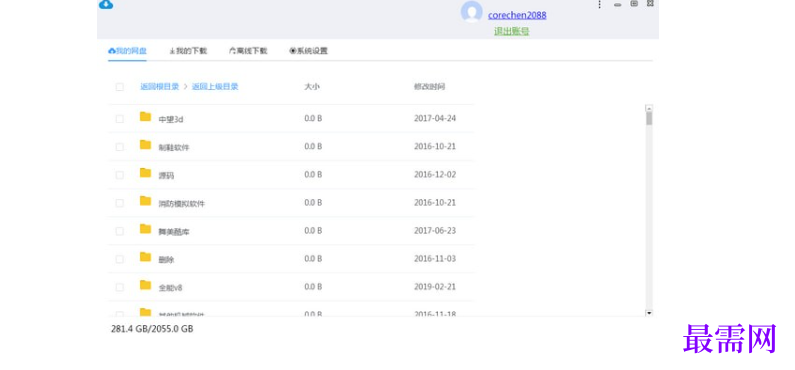The width and height of the screenshot is (795, 370).
Task: Click the folder icon for 舞美酷库
Action: click(x=146, y=229)
